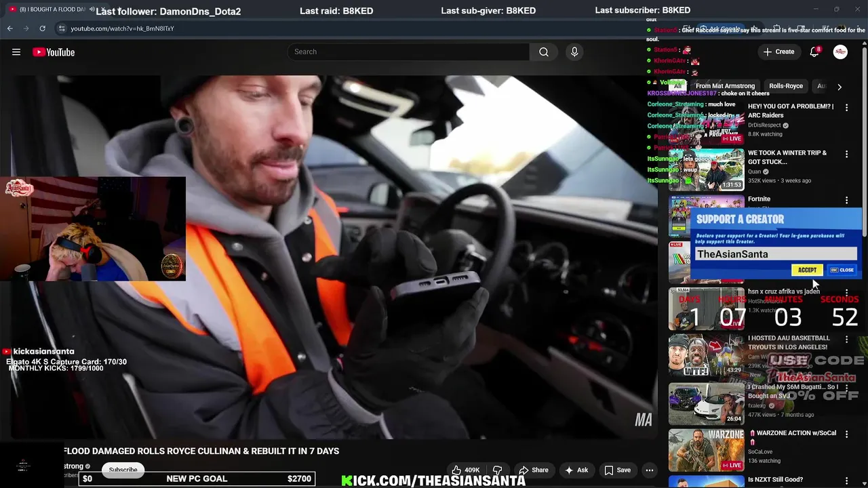Dislike the video with thumbs down
868x488 pixels.
pyautogui.click(x=497, y=470)
